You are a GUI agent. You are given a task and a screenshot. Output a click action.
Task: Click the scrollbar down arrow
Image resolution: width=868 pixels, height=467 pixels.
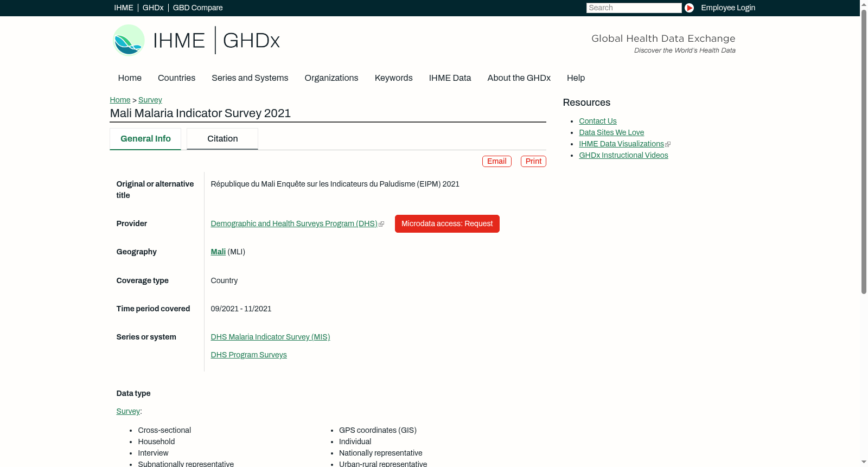(864, 462)
